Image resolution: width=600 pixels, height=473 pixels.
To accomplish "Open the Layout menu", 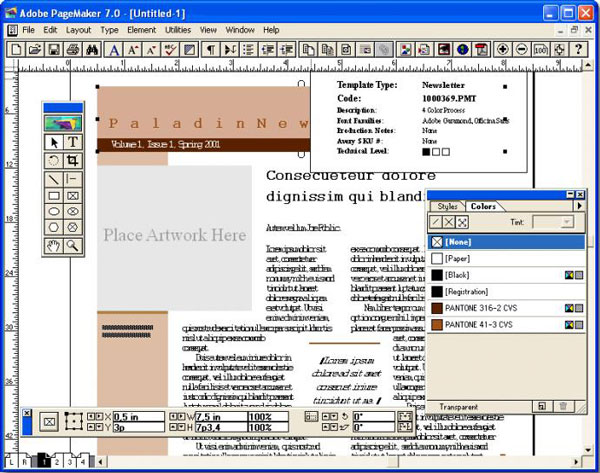I will coord(78,30).
